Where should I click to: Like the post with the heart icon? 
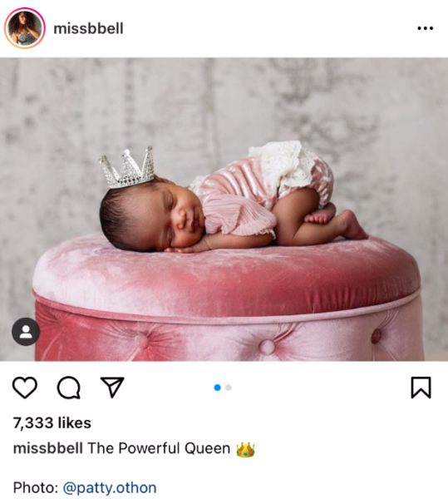pyautogui.click(x=25, y=388)
